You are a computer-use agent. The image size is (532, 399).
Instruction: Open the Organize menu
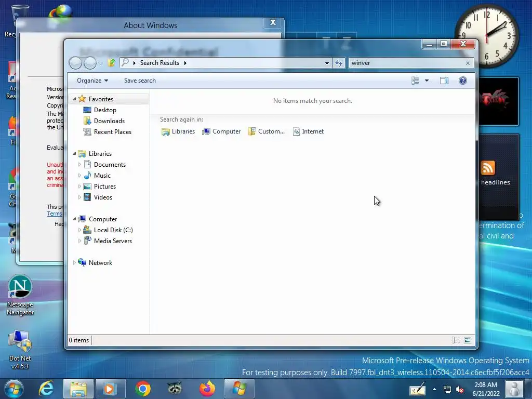92,81
